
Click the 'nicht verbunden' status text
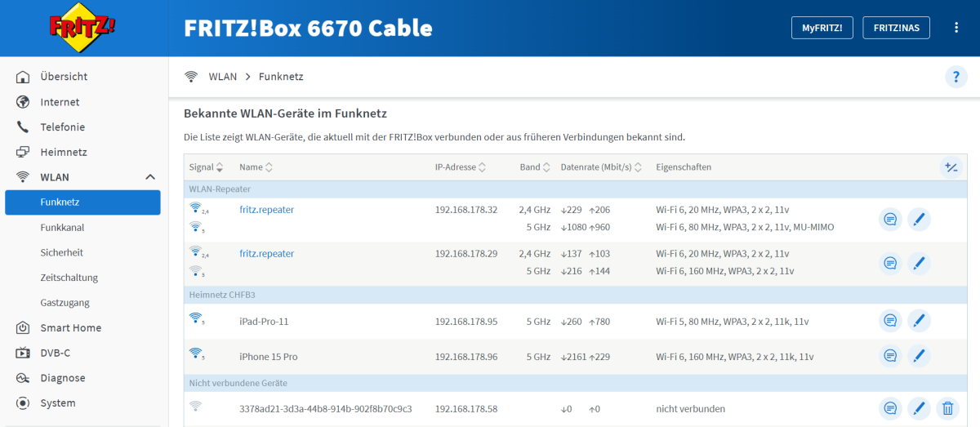pos(690,409)
